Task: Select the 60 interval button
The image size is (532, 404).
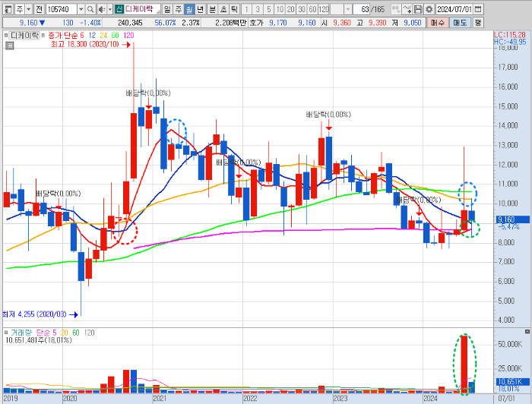Action: (x=312, y=9)
